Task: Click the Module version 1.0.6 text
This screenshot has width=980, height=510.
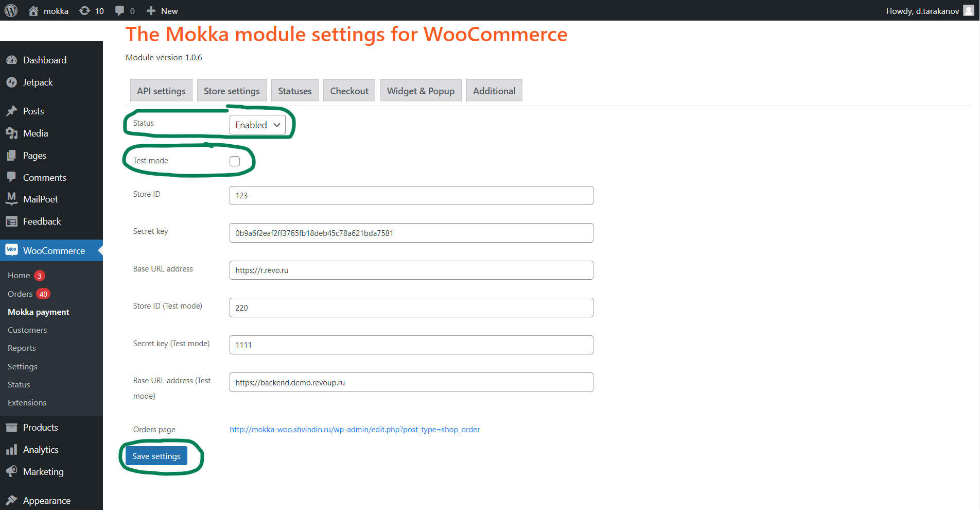Action: pos(164,58)
